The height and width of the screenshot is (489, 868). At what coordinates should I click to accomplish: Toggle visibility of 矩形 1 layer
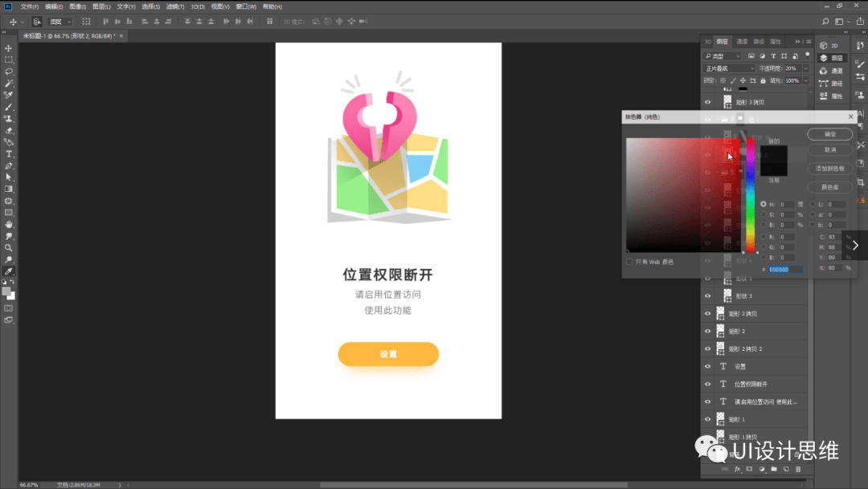click(x=707, y=419)
